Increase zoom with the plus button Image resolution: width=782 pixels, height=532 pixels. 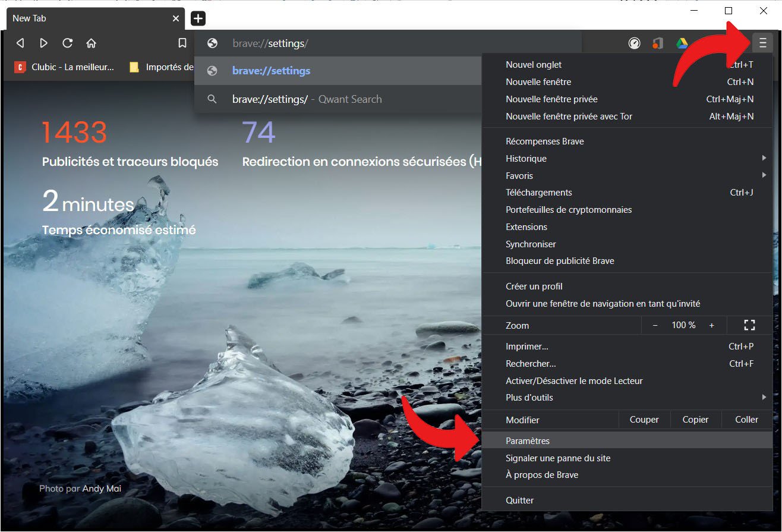(x=711, y=325)
